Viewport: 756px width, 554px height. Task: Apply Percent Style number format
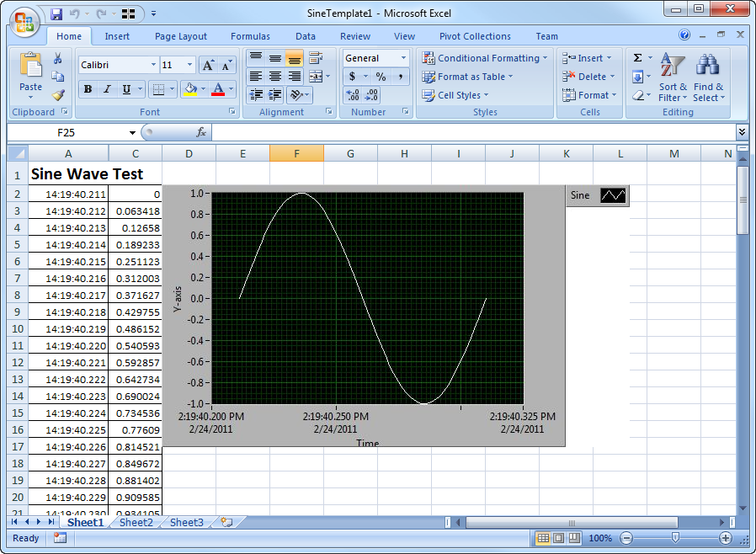tap(381, 77)
